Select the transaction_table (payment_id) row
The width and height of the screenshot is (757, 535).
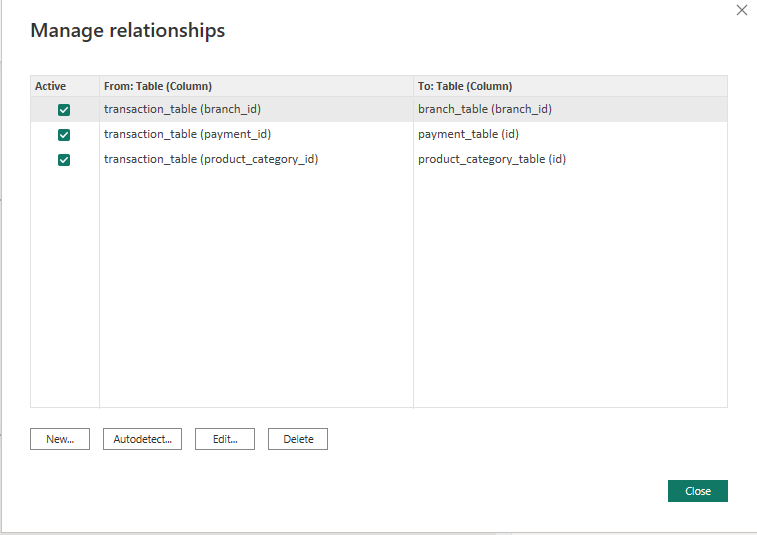point(187,134)
